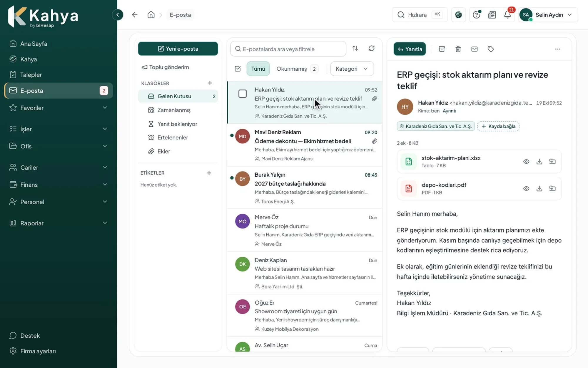Go to home via breadcrumb house icon

pos(151,15)
